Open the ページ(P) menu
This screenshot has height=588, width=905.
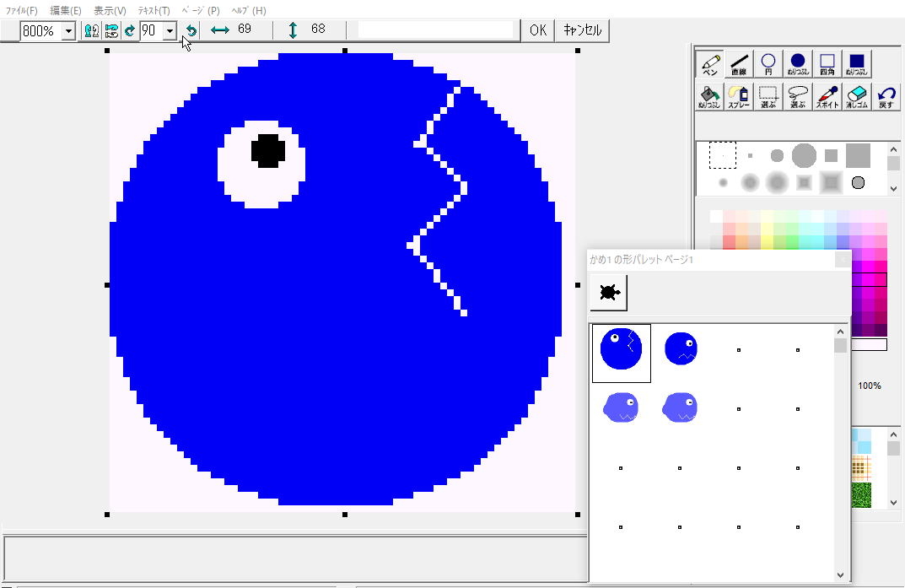[200, 10]
